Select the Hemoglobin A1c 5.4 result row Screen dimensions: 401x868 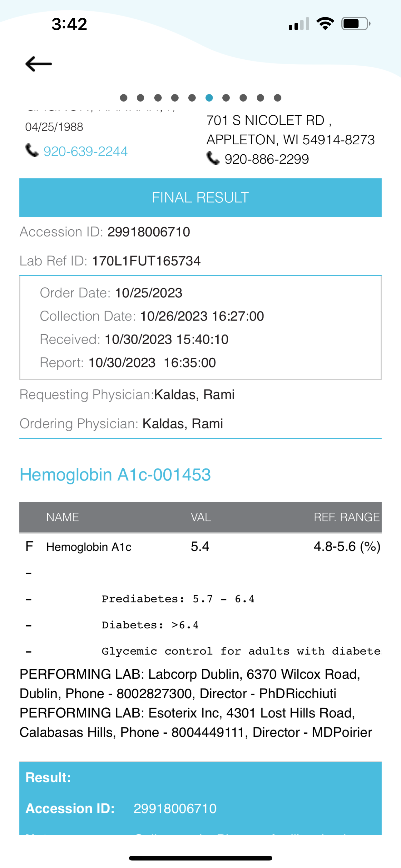coord(200,546)
